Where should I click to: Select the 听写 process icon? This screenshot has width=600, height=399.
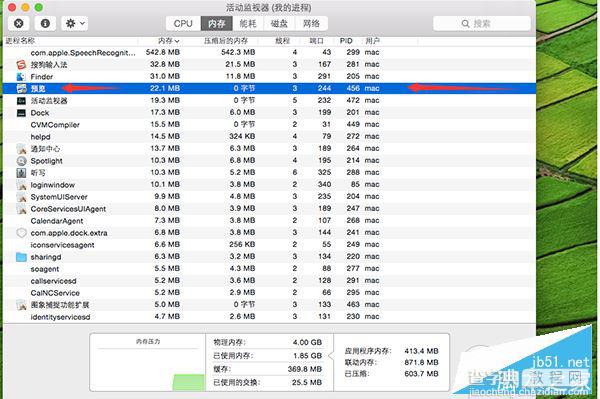click(x=21, y=173)
